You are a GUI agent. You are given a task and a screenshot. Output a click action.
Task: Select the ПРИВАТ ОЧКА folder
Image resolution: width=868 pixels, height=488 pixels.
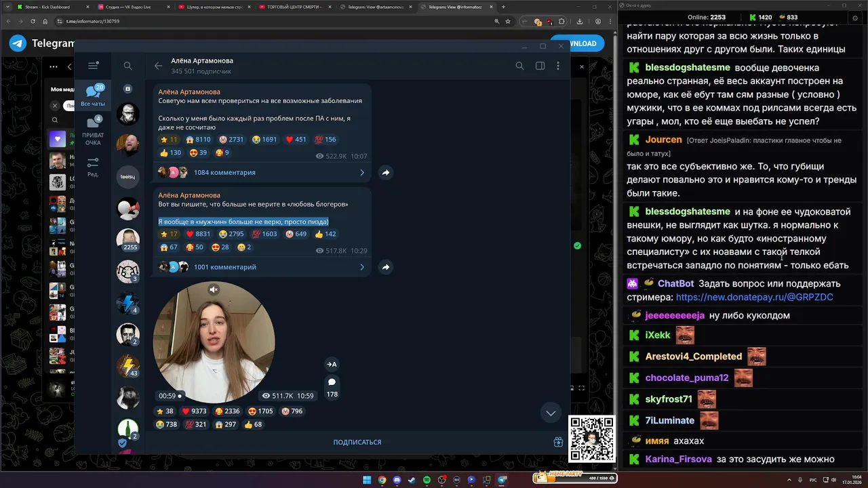pos(93,131)
